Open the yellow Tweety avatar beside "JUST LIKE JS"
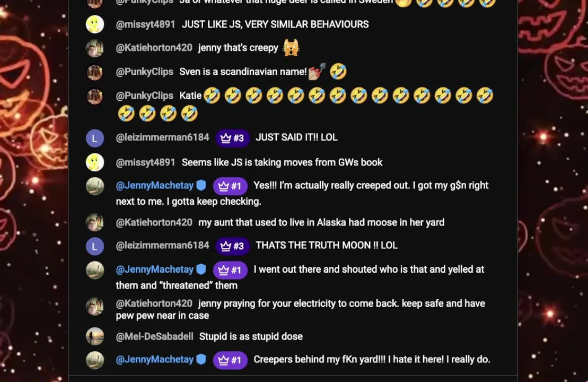 (95, 24)
